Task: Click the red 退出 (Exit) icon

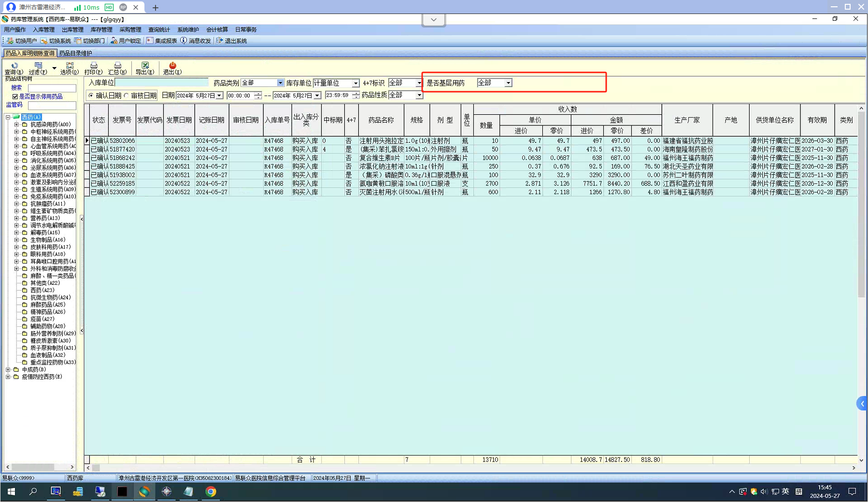Action: click(172, 68)
